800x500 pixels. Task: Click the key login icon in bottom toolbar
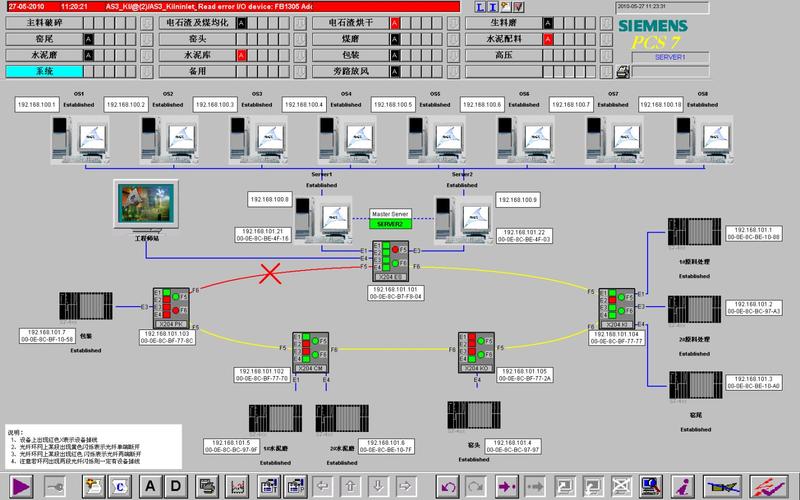[x=55, y=486]
